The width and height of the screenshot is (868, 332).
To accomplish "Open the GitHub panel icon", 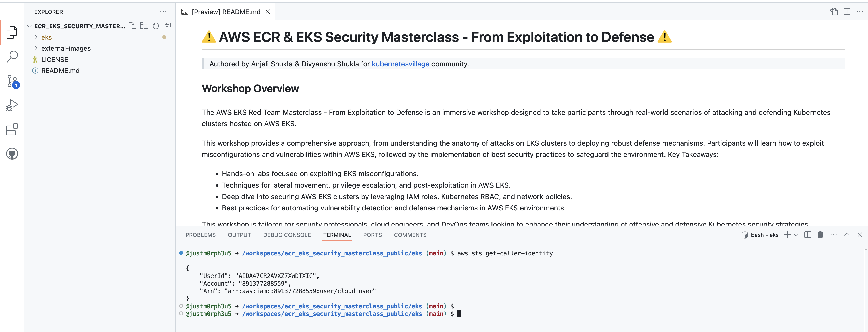I will [12, 154].
